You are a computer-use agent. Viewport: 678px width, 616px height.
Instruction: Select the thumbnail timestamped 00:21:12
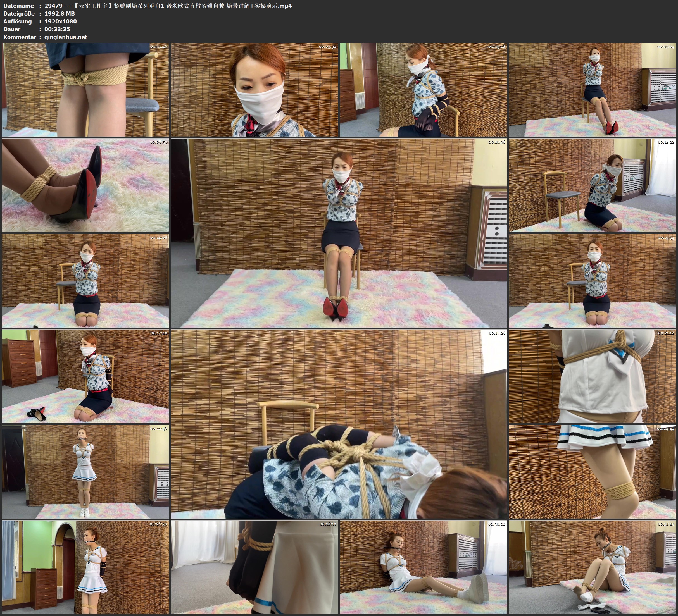[x=592, y=376]
